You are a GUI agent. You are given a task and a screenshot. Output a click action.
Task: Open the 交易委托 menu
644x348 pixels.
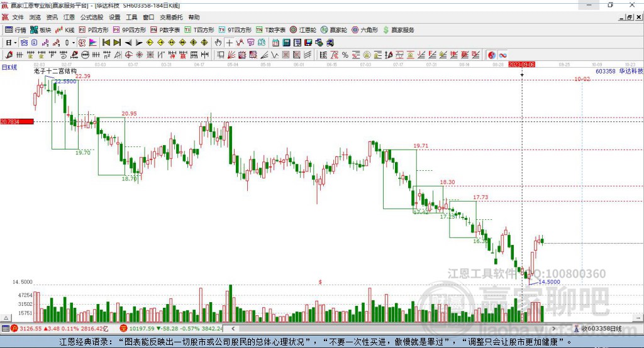coord(171,17)
